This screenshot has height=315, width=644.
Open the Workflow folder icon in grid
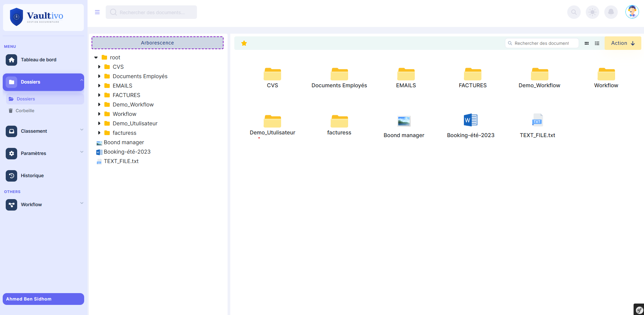click(x=606, y=74)
